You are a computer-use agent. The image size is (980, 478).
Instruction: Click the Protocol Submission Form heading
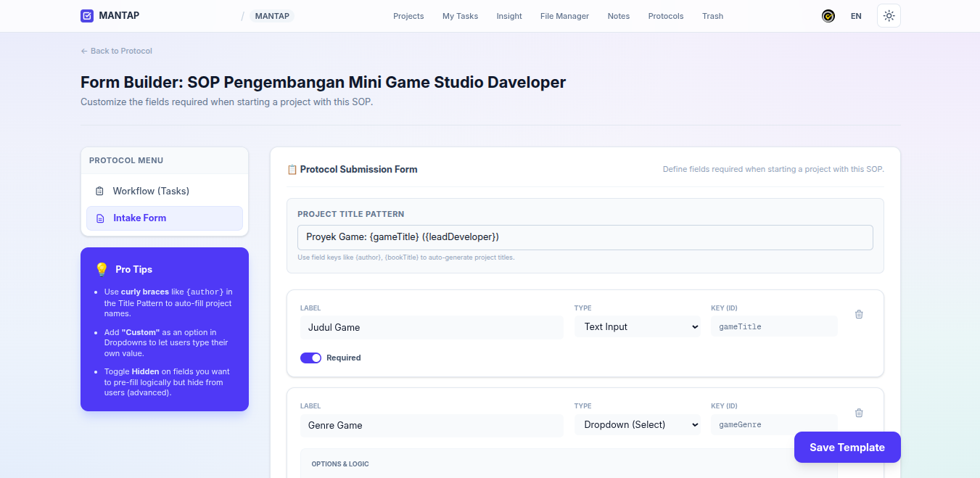click(358, 170)
